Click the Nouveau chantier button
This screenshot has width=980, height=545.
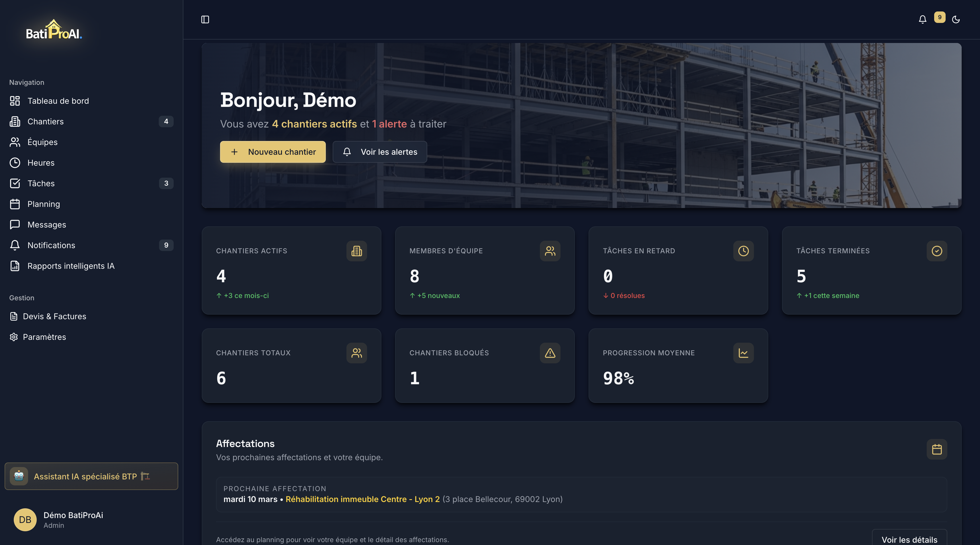click(x=273, y=152)
